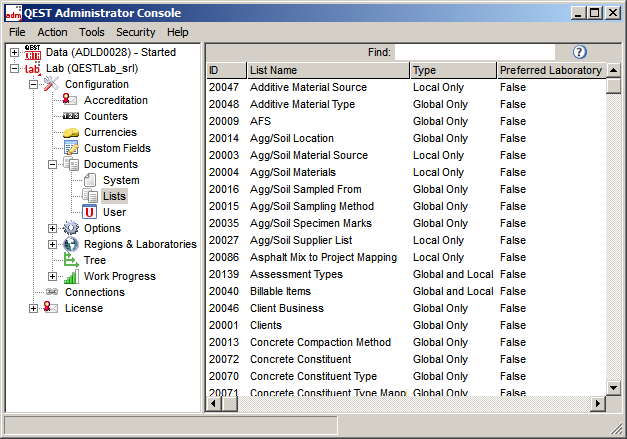This screenshot has height=439, width=627.
Task: Expand the Options tree node
Action: coord(52,228)
